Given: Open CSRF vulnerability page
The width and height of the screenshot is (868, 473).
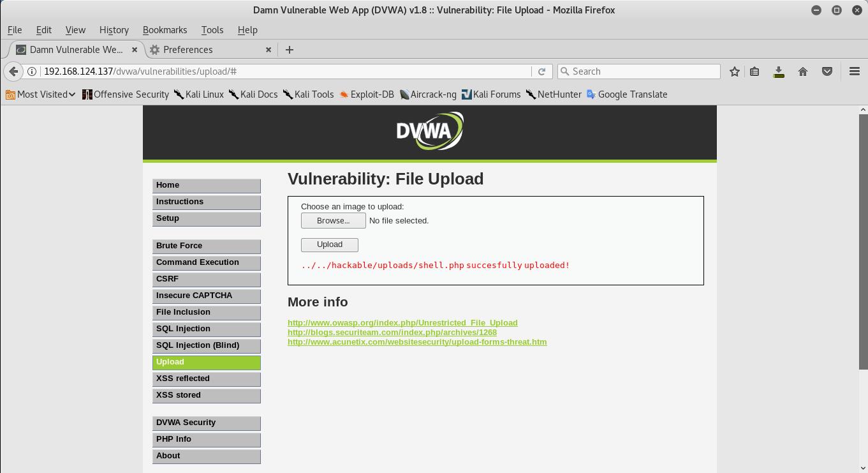Looking at the screenshot, I should pos(207,280).
